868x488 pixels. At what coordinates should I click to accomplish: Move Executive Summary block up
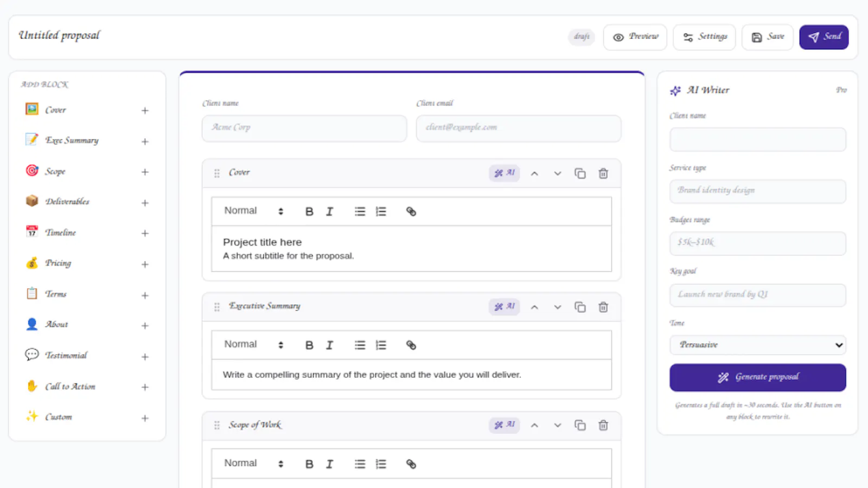(534, 307)
